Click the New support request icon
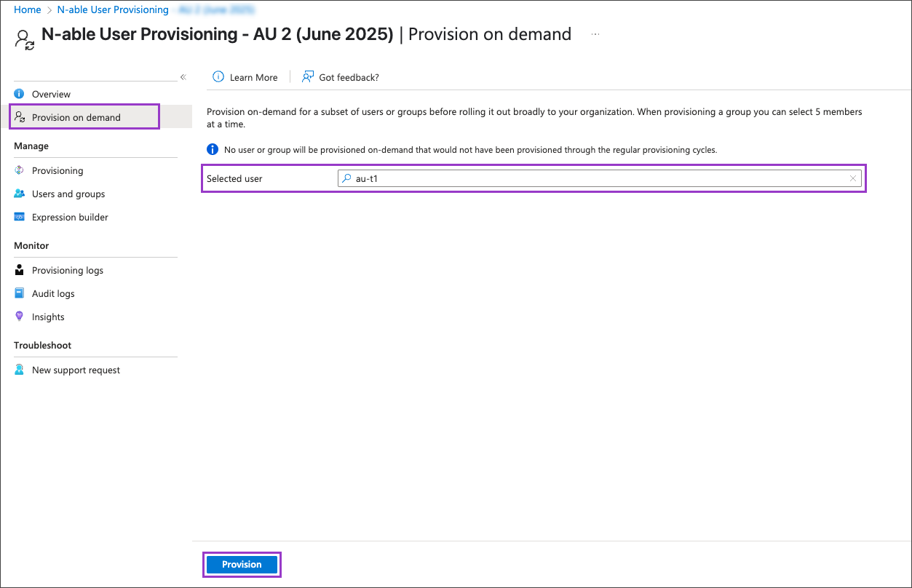This screenshot has width=912, height=588. (19, 370)
